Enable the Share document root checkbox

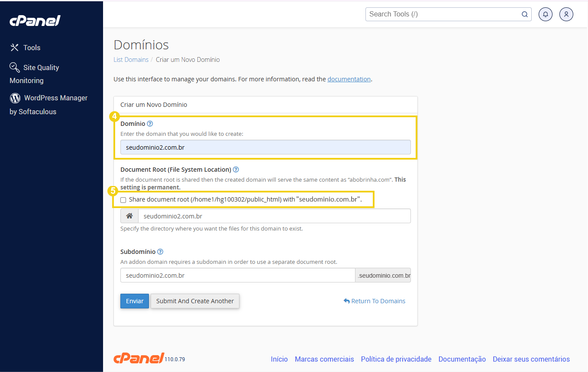pos(123,199)
